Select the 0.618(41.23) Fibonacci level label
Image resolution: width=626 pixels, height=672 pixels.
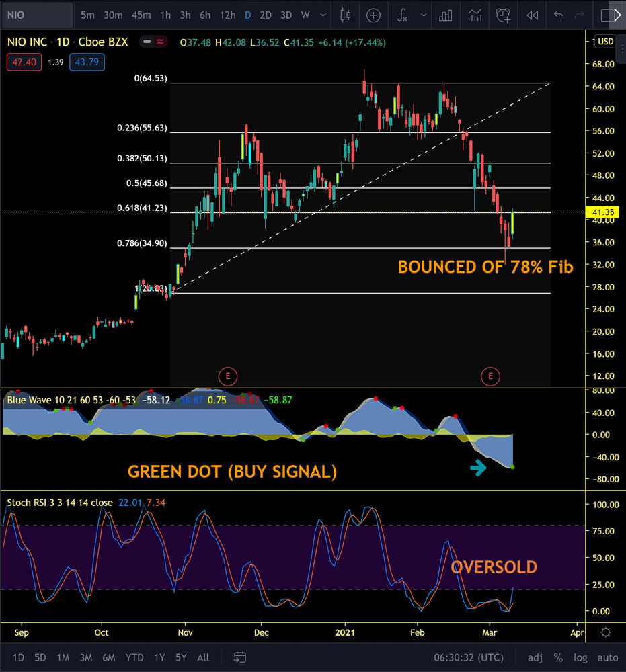coord(142,208)
